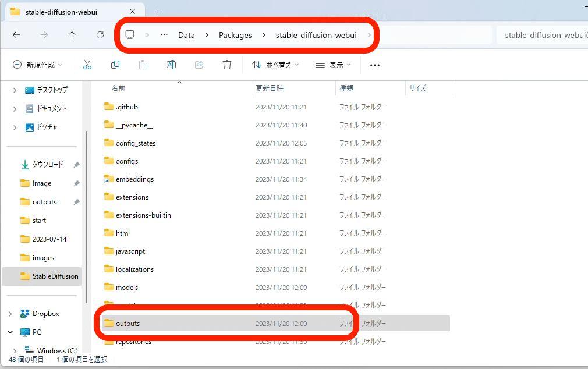The image size is (588, 369).
Task: Refresh the current folder view
Action: pos(100,35)
